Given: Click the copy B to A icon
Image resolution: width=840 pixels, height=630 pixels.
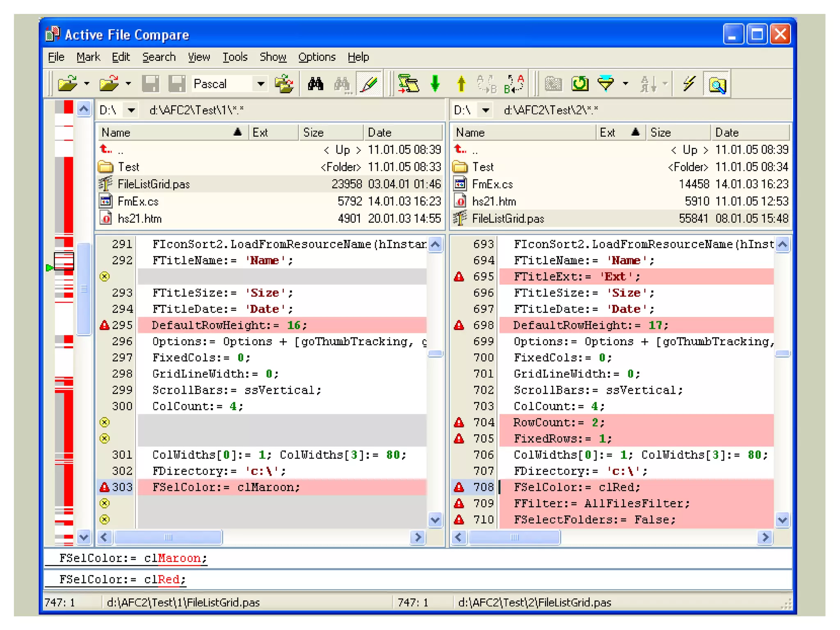Looking at the screenshot, I should click(x=514, y=84).
